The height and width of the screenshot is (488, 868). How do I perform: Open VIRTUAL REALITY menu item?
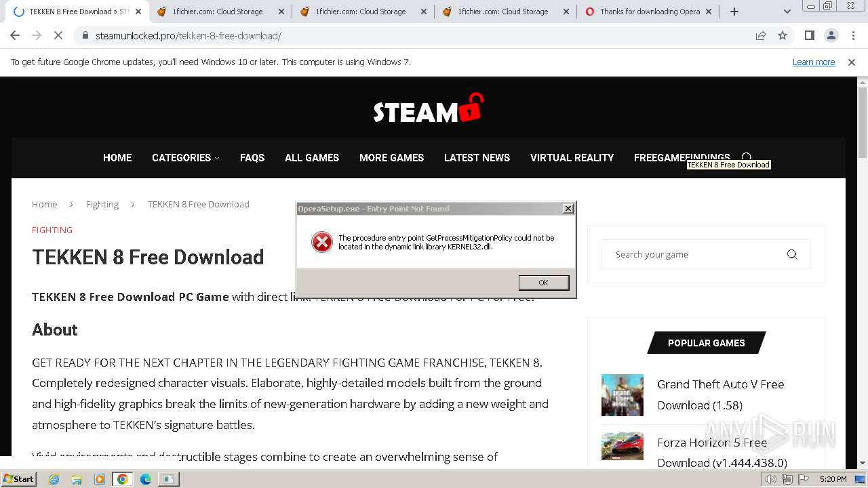(572, 157)
